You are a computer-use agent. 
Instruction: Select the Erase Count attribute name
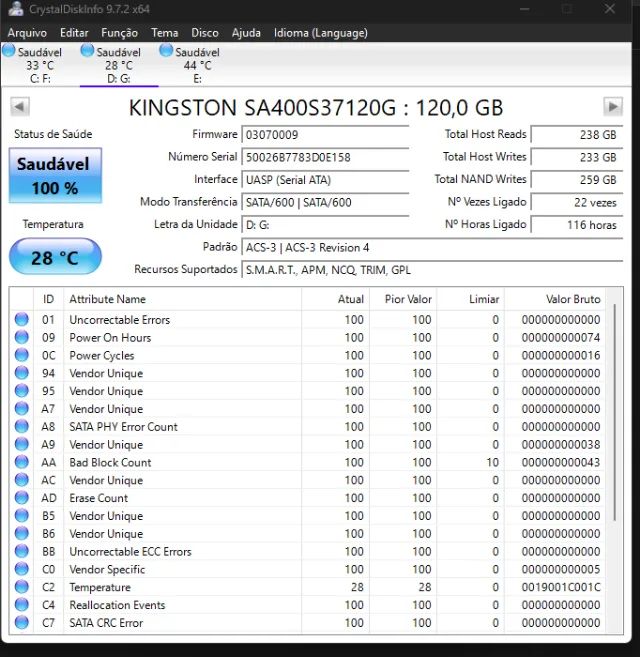tap(98, 498)
